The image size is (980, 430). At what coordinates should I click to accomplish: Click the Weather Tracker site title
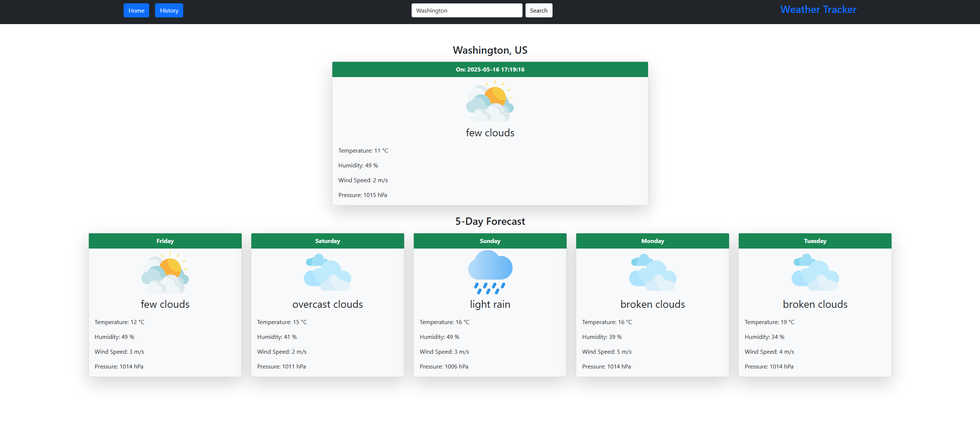(818, 9)
